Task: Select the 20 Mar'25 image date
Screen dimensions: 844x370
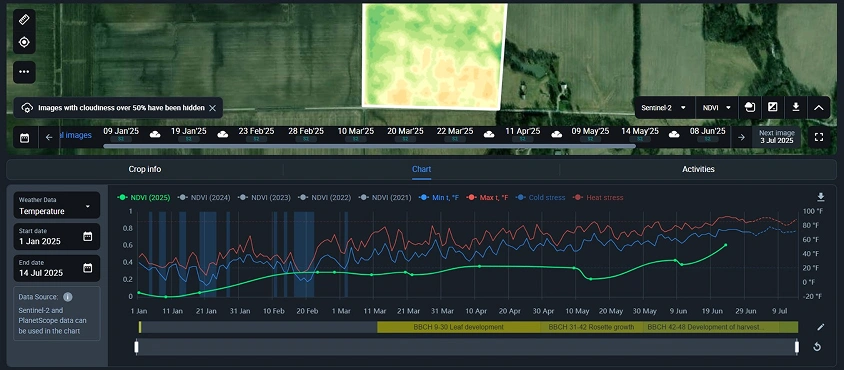Action: pos(405,134)
